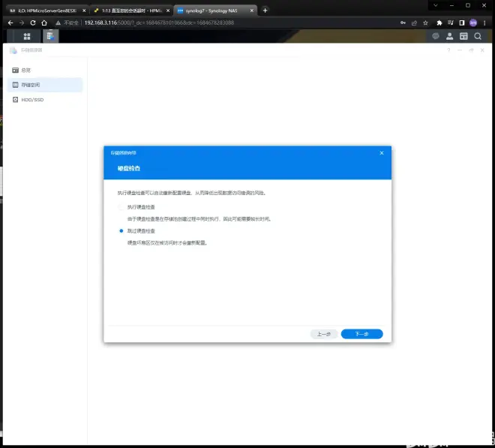Select the skip drive check radio option

(121, 231)
